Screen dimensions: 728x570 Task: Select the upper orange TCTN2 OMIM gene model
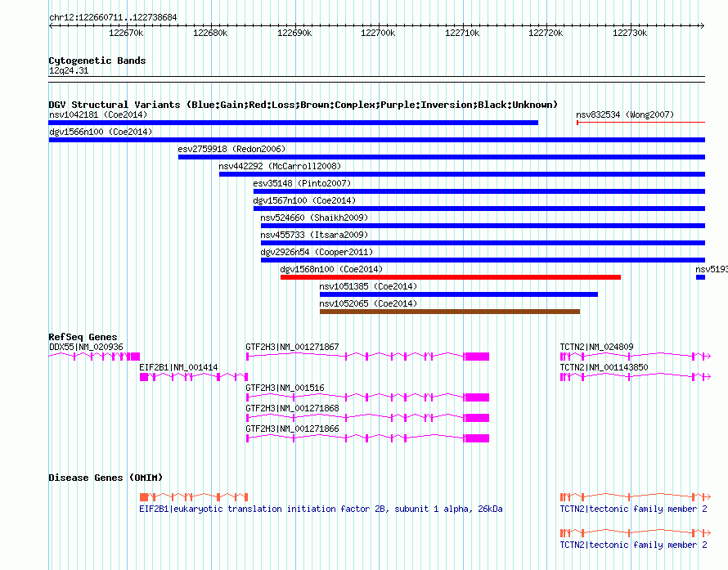click(x=636, y=496)
